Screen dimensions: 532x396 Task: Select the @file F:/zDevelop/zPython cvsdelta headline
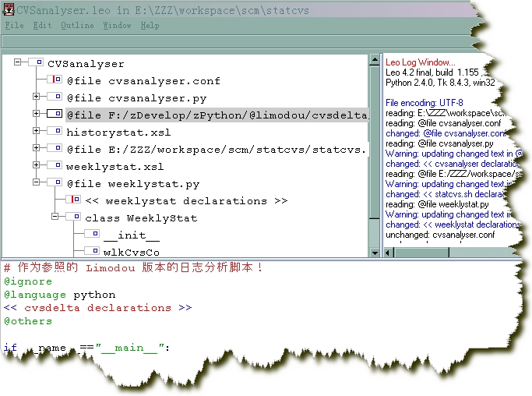click(x=217, y=115)
